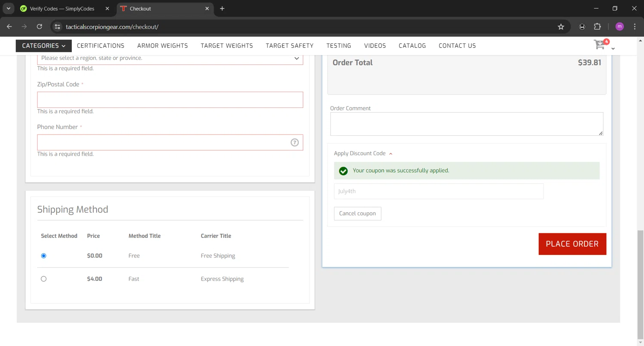644x346 pixels.
Task: Click the page vertical scrollbar thumb
Action: (640, 285)
